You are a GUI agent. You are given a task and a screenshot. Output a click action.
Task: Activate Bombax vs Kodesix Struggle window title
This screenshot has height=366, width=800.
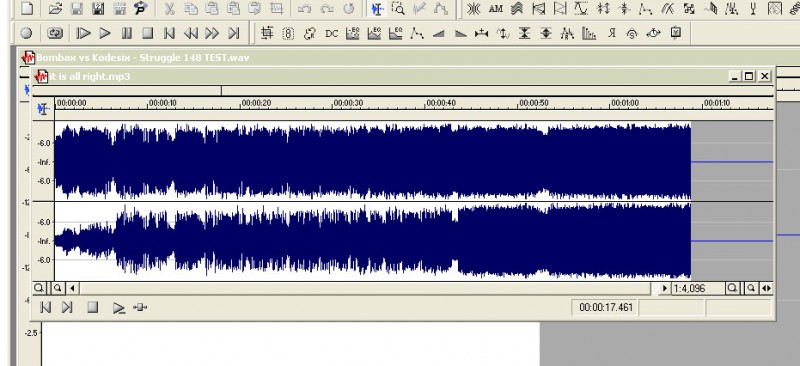[143, 58]
